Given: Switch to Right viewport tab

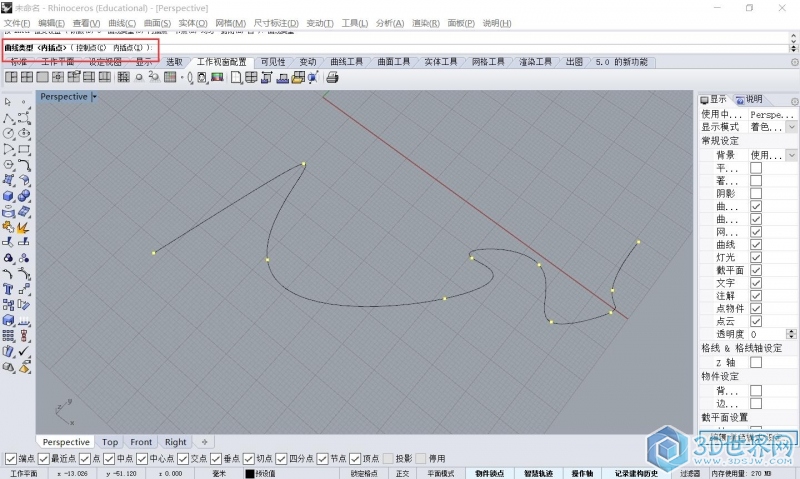Looking at the screenshot, I should [x=176, y=442].
